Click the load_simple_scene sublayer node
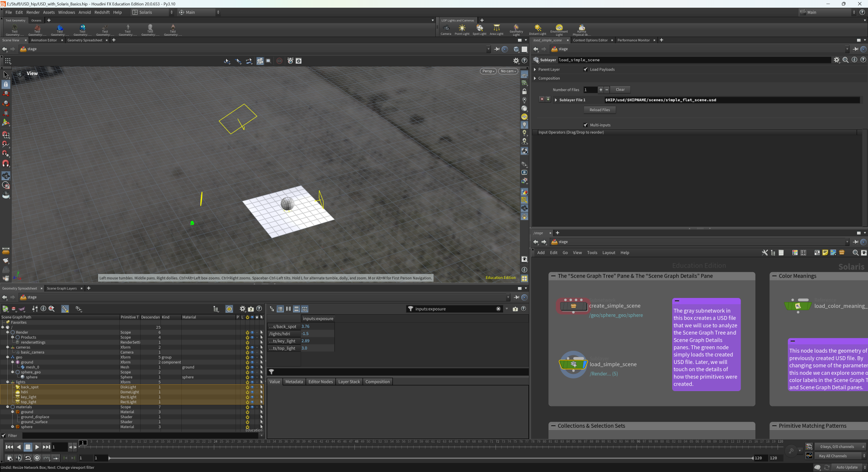Screen dimensions: 868x472 coord(573,364)
